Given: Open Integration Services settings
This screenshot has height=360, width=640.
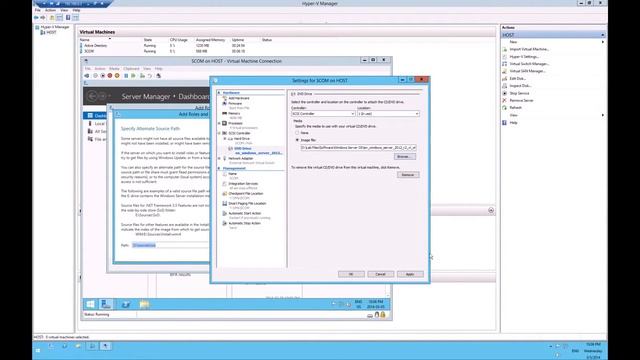Looking at the screenshot, I should tap(243, 184).
